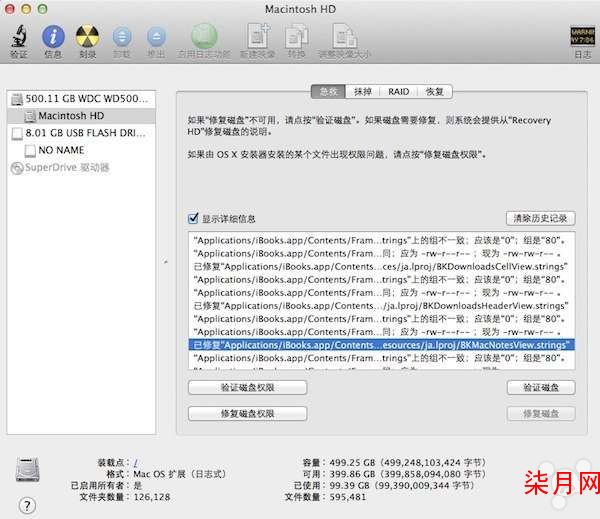Select the highlighted BKMacNotesView.strings log row
Screen dimensions: 600x519
coord(382,345)
